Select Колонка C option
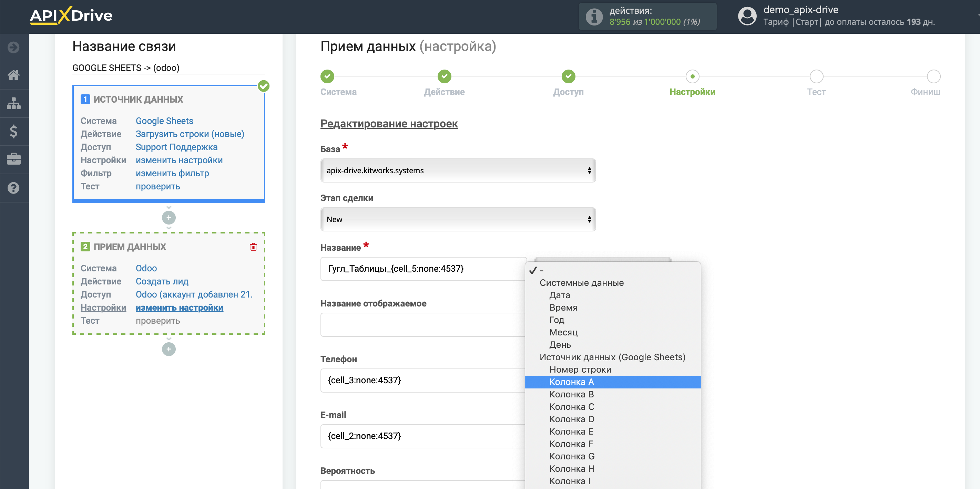The image size is (980, 489). click(613, 407)
